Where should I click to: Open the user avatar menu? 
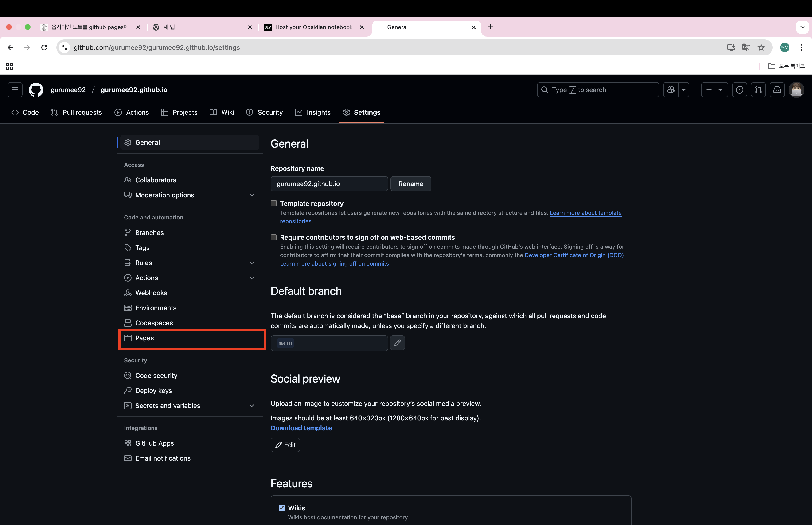(796, 90)
